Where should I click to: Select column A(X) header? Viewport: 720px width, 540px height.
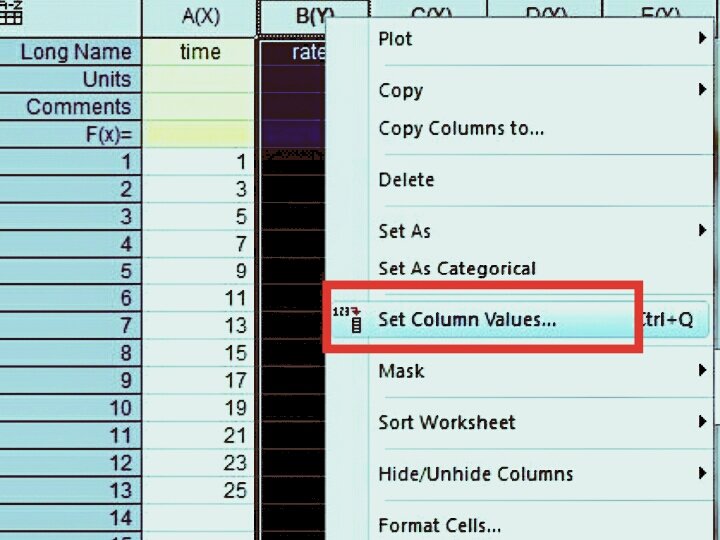(200, 16)
